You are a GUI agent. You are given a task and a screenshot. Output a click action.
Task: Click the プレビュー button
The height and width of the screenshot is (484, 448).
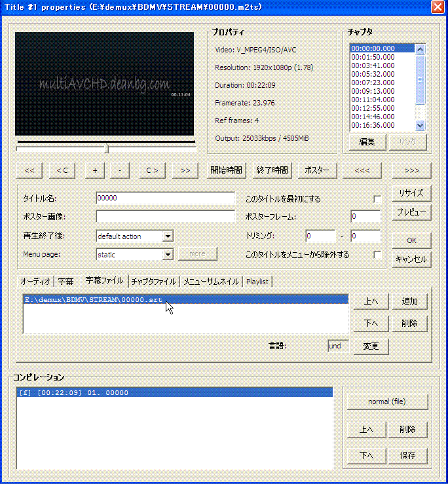pos(411,212)
